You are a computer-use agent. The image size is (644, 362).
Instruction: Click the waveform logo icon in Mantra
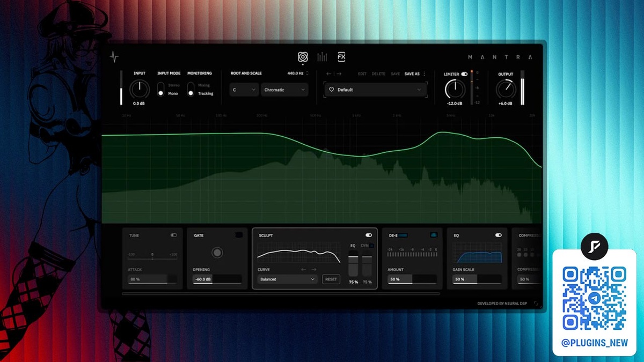point(113,57)
